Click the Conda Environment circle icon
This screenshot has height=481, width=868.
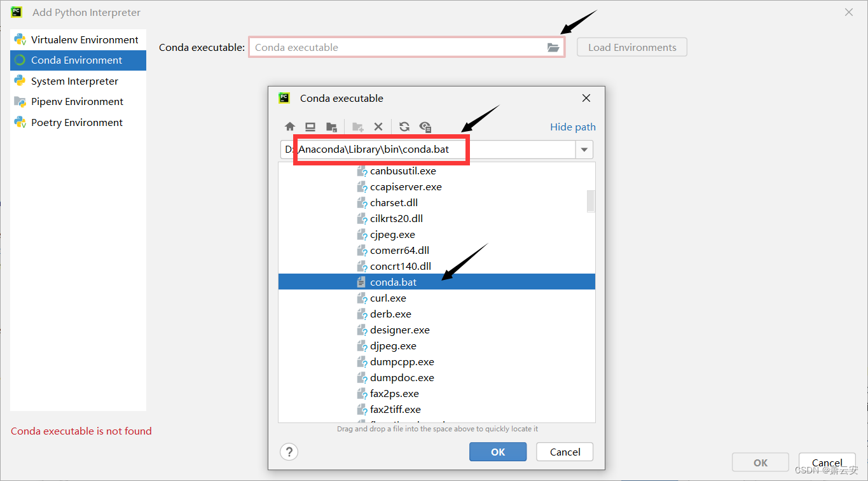pos(20,60)
